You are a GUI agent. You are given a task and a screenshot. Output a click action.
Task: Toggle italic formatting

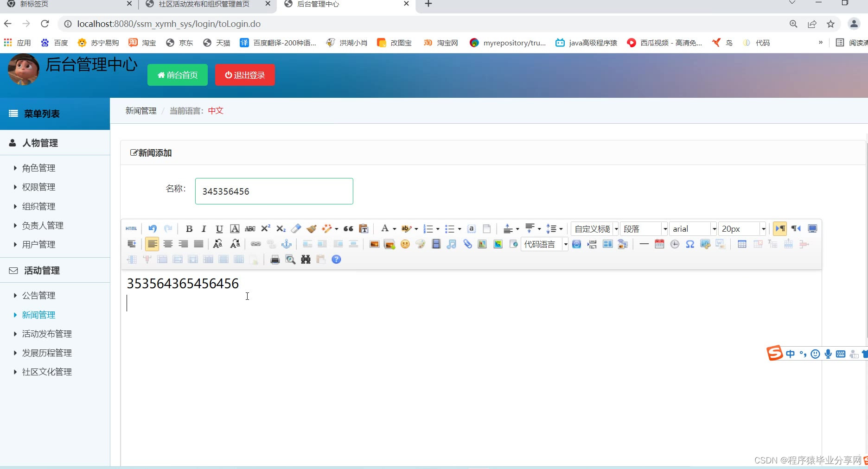[204, 228]
